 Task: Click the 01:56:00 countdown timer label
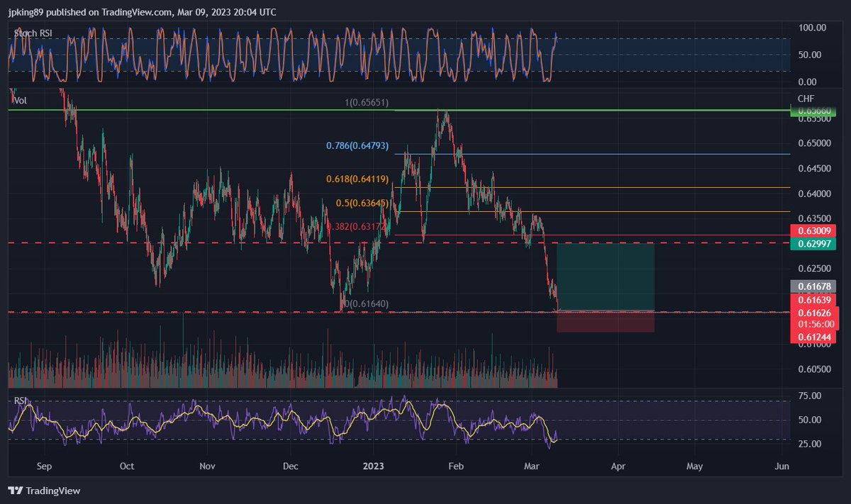[815, 324]
